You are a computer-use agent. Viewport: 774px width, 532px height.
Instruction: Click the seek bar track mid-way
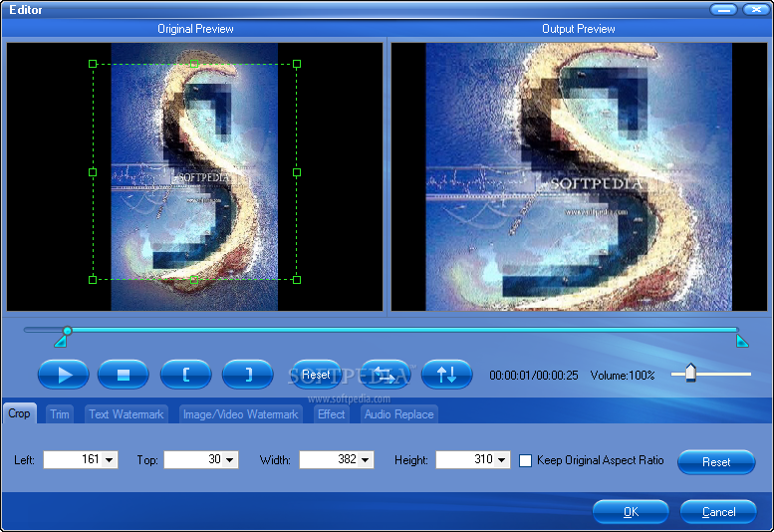[382, 330]
